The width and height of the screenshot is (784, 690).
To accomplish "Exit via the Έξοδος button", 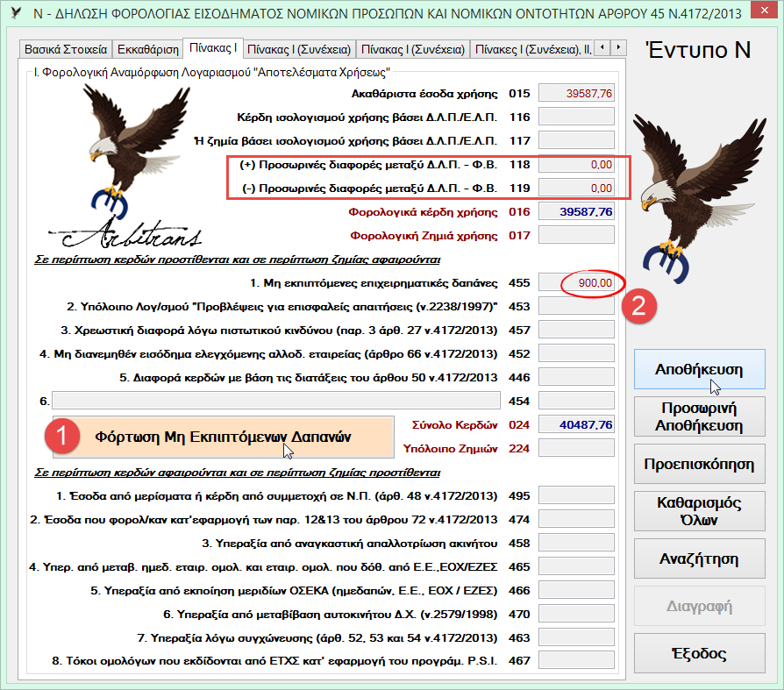I will tap(699, 653).
